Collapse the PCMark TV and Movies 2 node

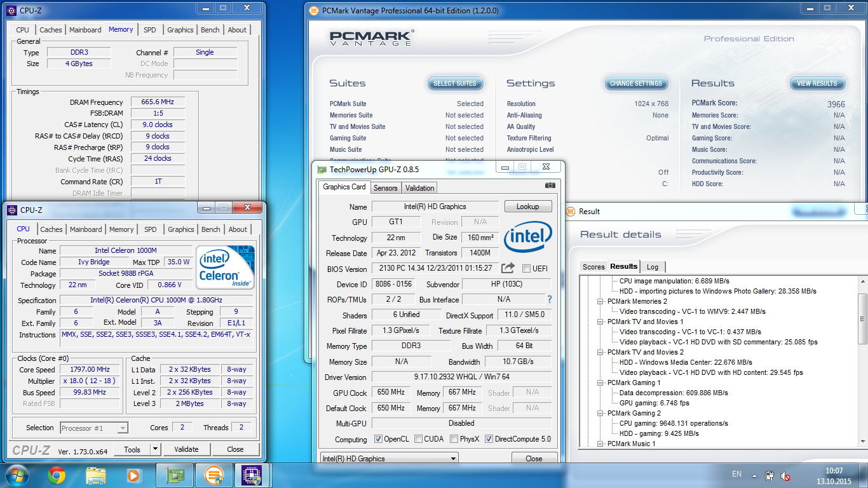click(x=600, y=353)
